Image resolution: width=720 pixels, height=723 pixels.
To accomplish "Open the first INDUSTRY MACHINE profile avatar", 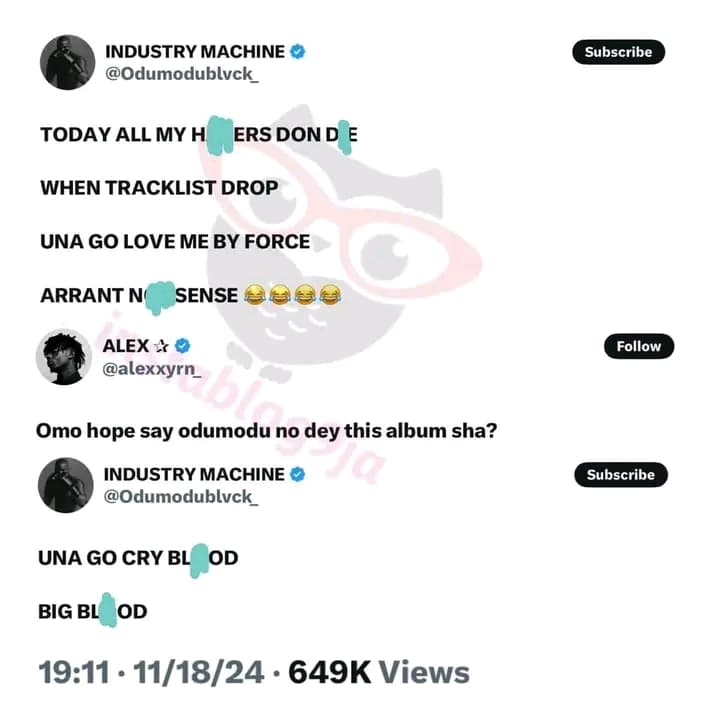I will pos(68,62).
